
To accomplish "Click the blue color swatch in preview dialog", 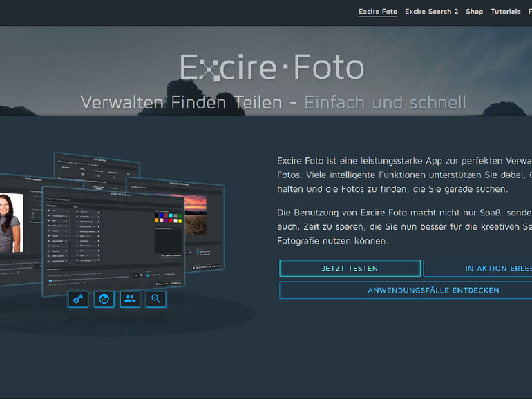I will [x=162, y=215].
